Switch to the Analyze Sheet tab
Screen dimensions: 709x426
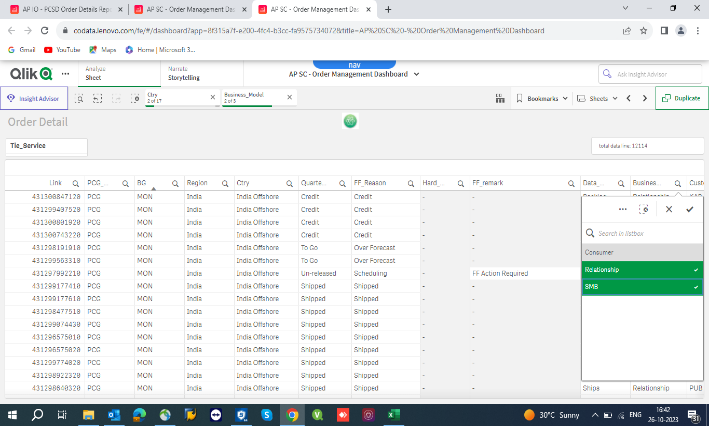(96, 73)
